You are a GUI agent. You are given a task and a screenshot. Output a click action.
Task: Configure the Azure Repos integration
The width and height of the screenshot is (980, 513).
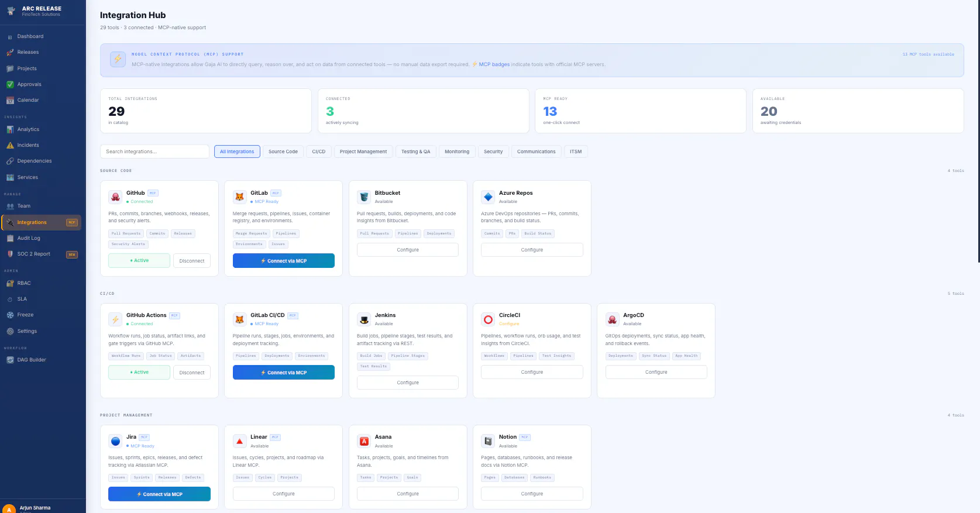pyautogui.click(x=532, y=250)
